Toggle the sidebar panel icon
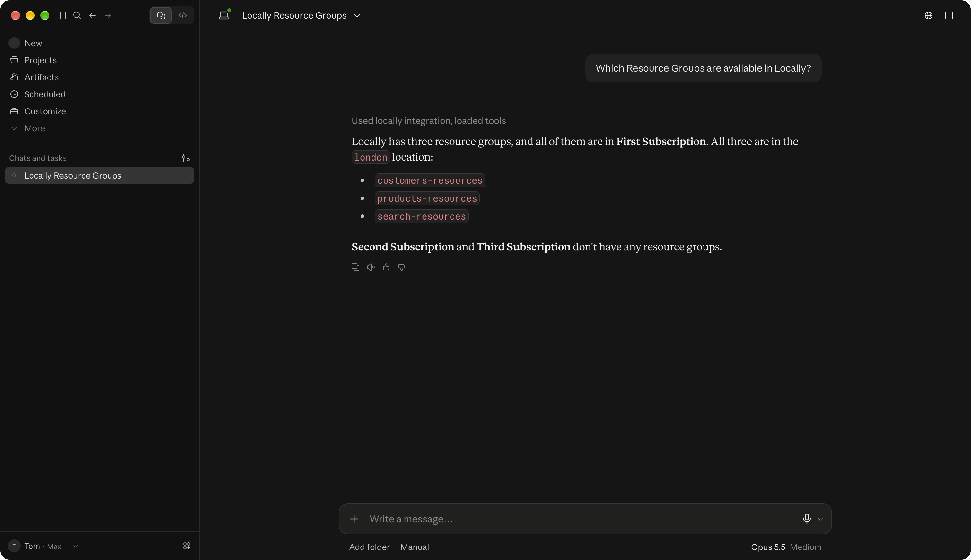971x560 pixels. [x=62, y=15]
